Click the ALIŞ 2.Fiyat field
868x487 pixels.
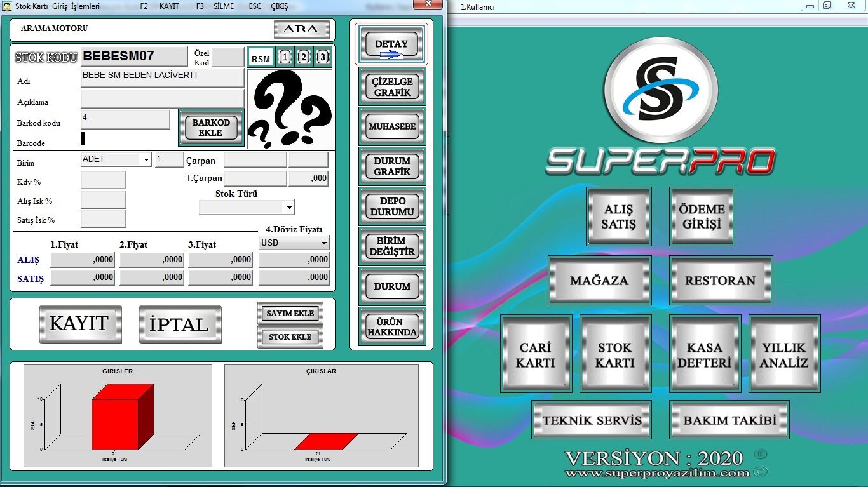pyautogui.click(x=152, y=259)
